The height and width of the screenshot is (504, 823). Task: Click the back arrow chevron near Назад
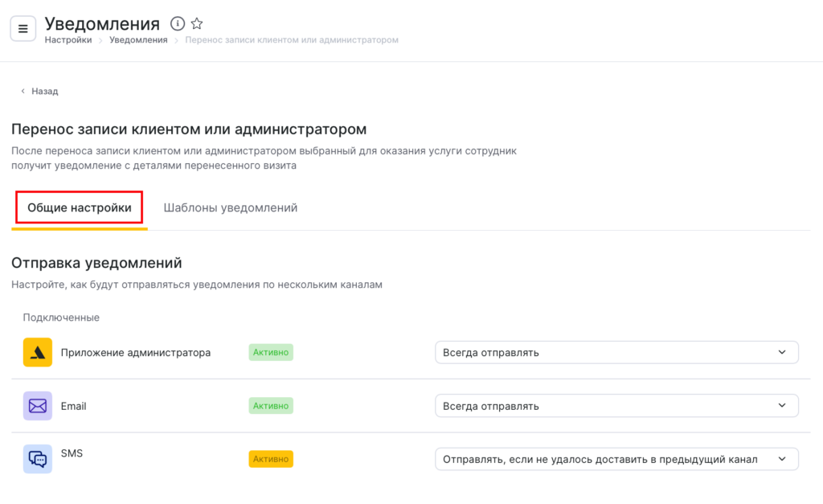click(x=23, y=92)
